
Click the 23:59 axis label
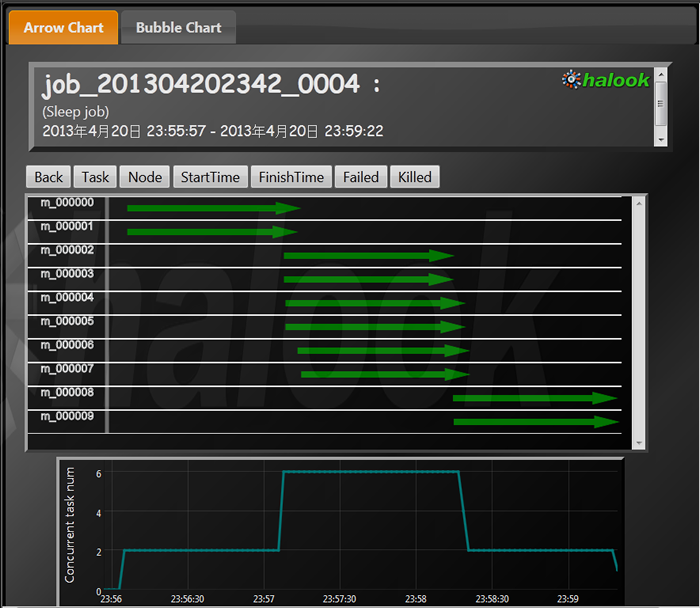[568, 599]
